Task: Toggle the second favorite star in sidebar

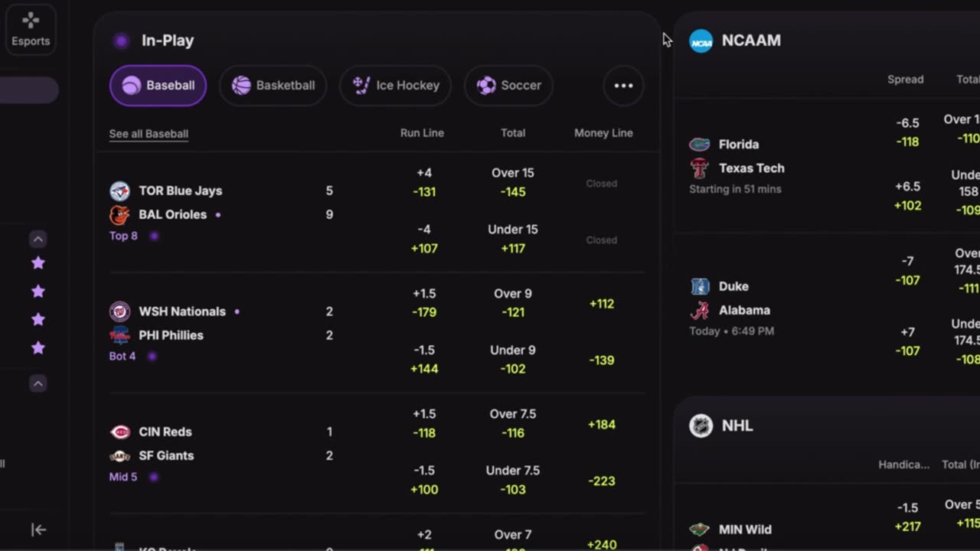Action: pos(38,292)
